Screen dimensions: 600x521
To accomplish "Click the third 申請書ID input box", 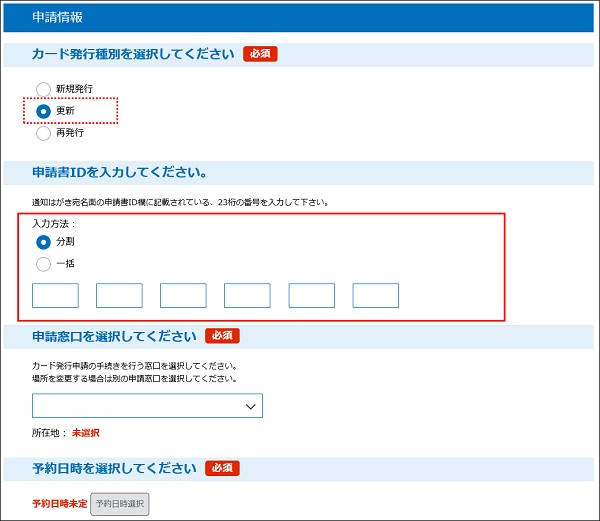I will (x=183, y=295).
